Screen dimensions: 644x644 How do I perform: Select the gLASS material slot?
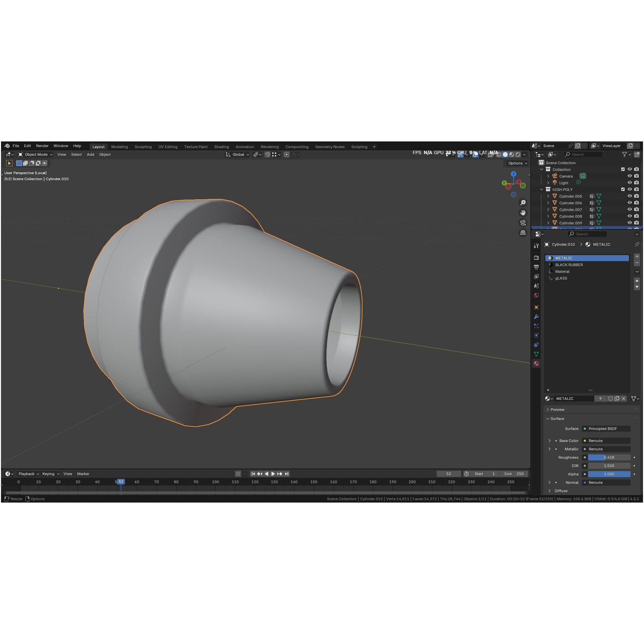point(587,278)
